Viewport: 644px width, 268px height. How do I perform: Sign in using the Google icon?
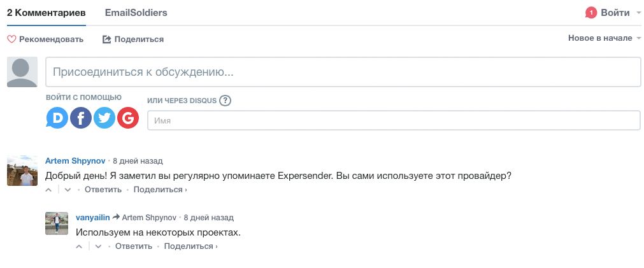pos(128,118)
